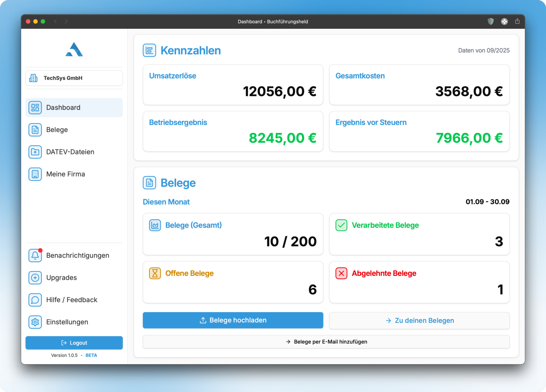Viewport: 546px width, 392px height.
Task: Click the window title Dashboard • Buchführungsheld
Action: pos(273,21)
